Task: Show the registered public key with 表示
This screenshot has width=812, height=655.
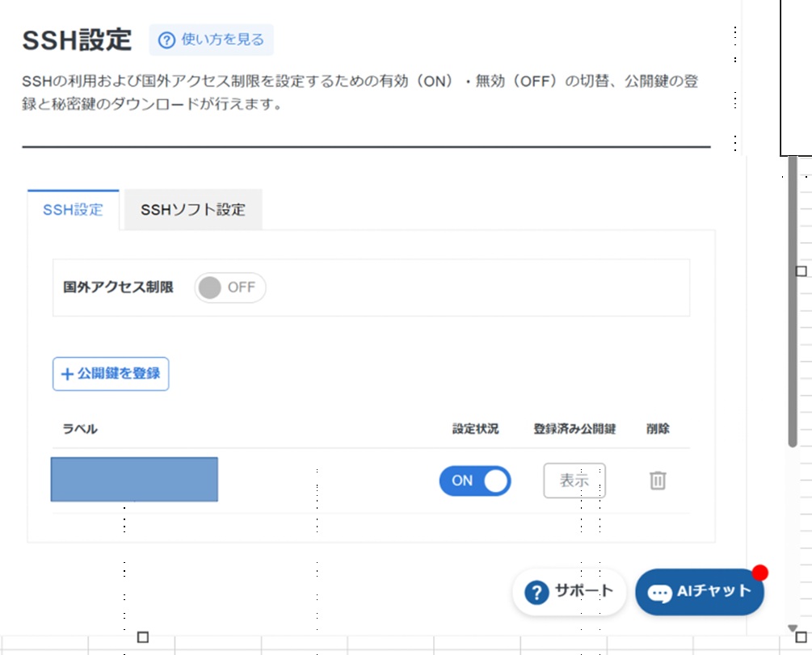Action: pyautogui.click(x=574, y=481)
